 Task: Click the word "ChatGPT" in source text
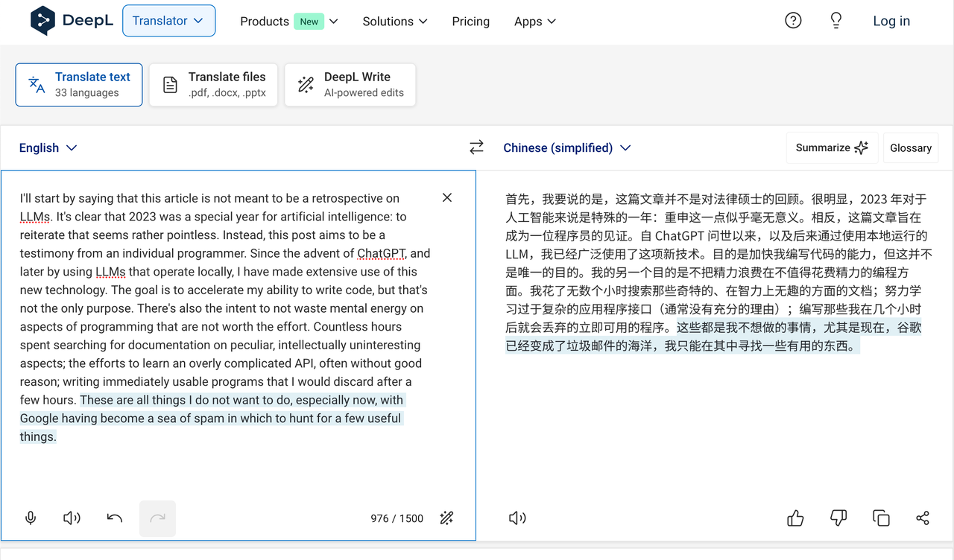[382, 253]
